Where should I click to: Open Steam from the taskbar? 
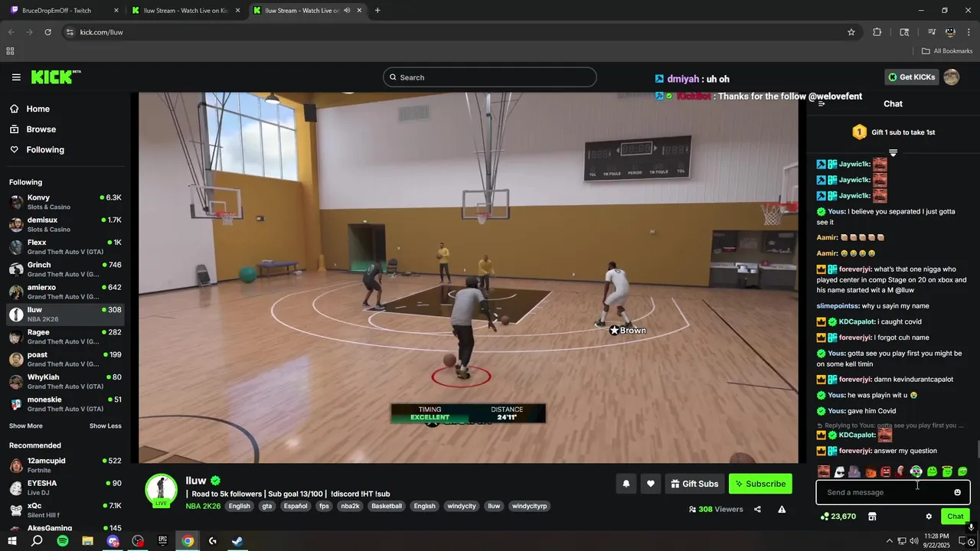coord(237,541)
